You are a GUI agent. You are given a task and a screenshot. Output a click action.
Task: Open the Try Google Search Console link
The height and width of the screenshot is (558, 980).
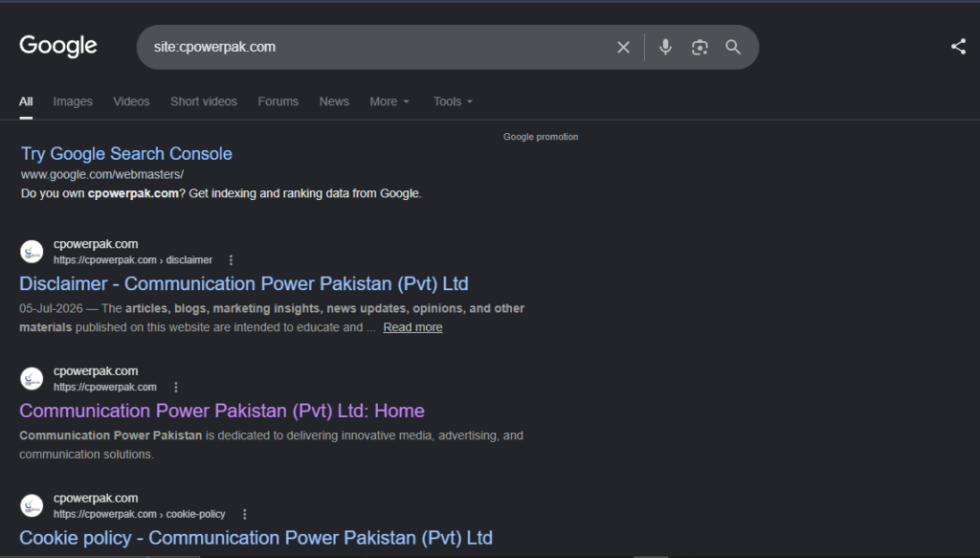coord(127,154)
